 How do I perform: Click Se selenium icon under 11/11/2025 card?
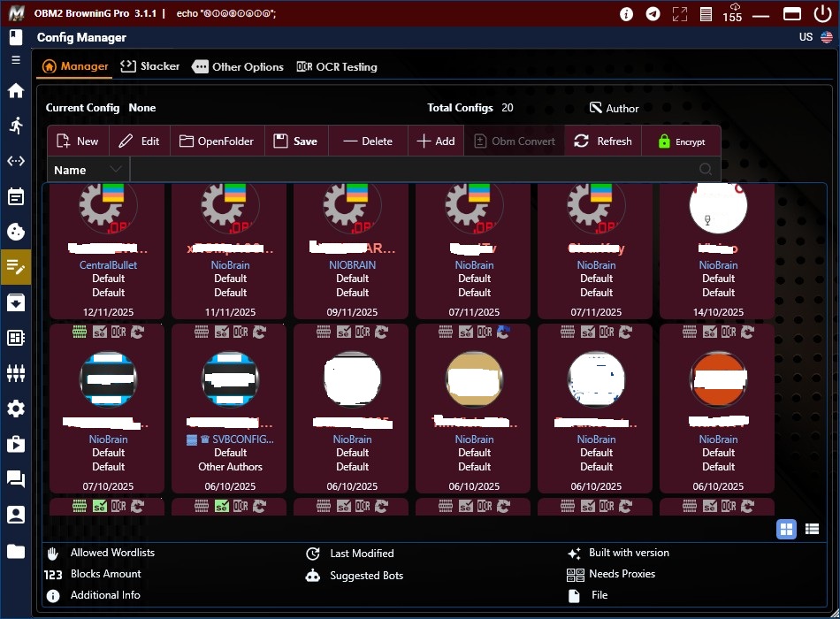click(221, 332)
